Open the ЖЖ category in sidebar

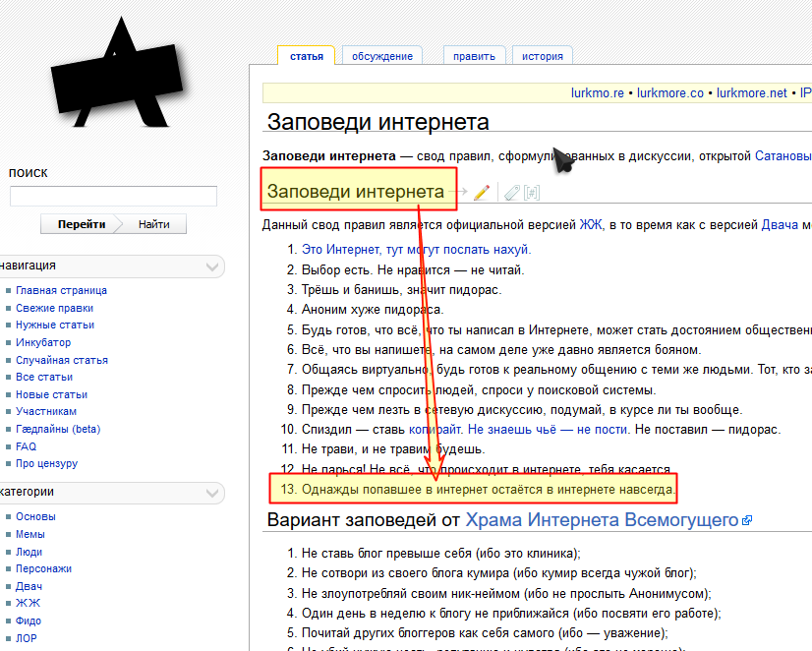click(x=28, y=604)
